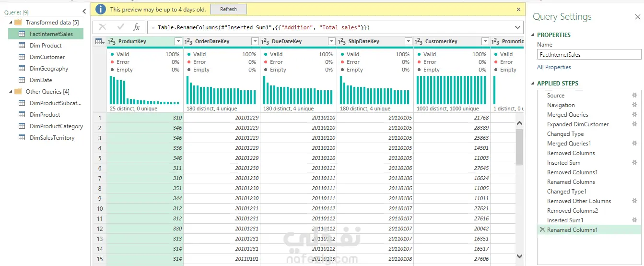Open the table menu at grid corner
Image resolution: width=644 pixels, height=266 pixels.
coord(100,42)
